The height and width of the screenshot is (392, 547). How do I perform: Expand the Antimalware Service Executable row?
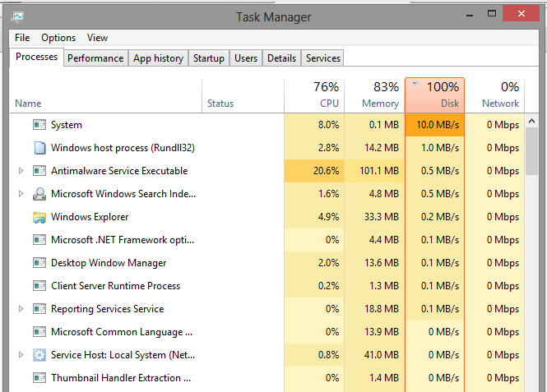(x=21, y=171)
